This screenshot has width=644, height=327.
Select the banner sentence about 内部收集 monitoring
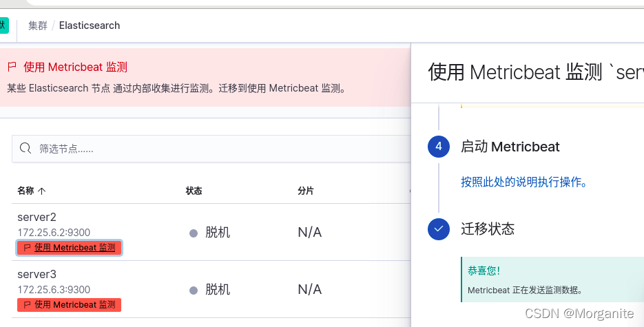pos(177,88)
